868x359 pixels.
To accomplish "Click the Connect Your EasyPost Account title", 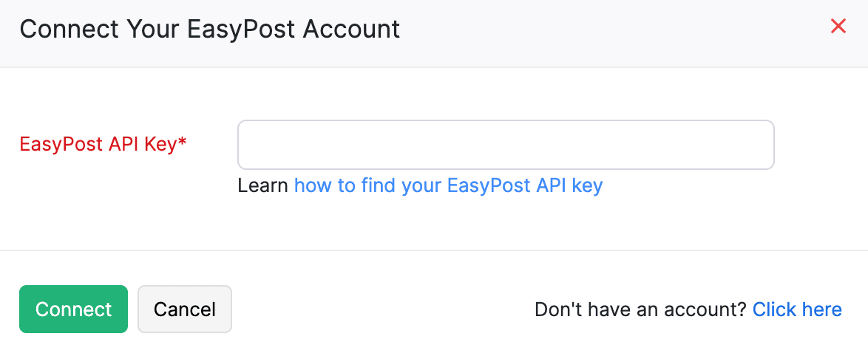I will point(209,30).
